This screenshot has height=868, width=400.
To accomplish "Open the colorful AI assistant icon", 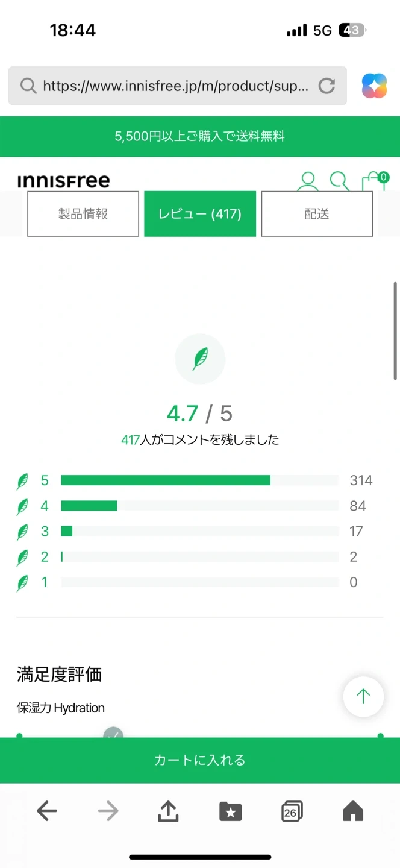I will pyautogui.click(x=374, y=86).
